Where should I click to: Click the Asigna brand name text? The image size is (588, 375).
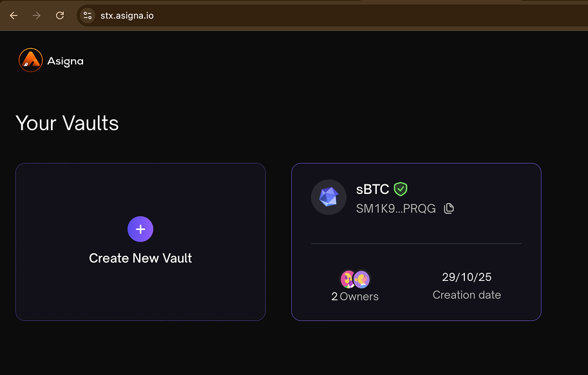65,61
